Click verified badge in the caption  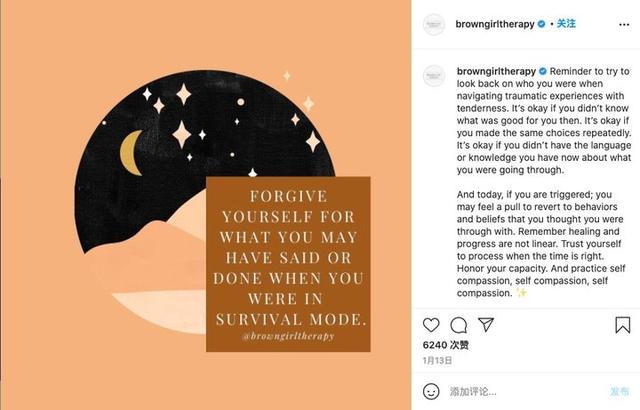pos(543,71)
